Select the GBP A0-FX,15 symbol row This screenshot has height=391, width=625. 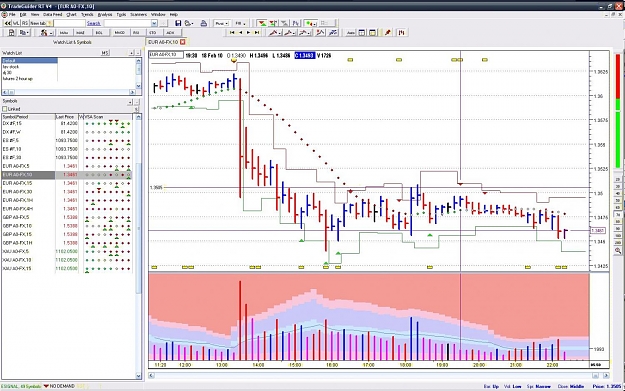pos(67,234)
